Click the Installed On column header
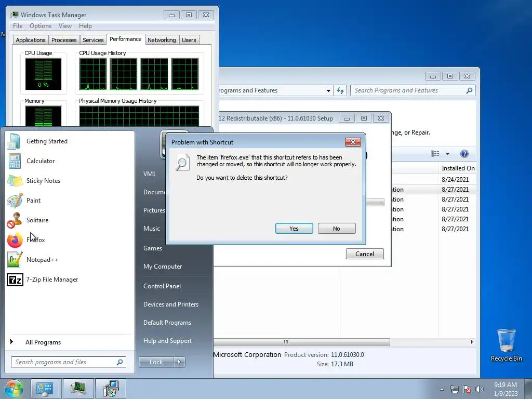Screen dimensions: 532x399 (x=458, y=168)
